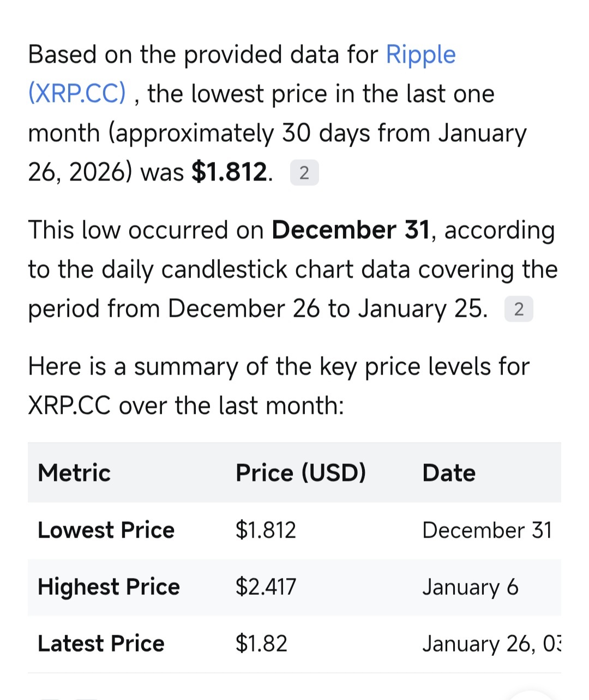
Task: Open citation badge 2 after $1.812
Action: [304, 173]
